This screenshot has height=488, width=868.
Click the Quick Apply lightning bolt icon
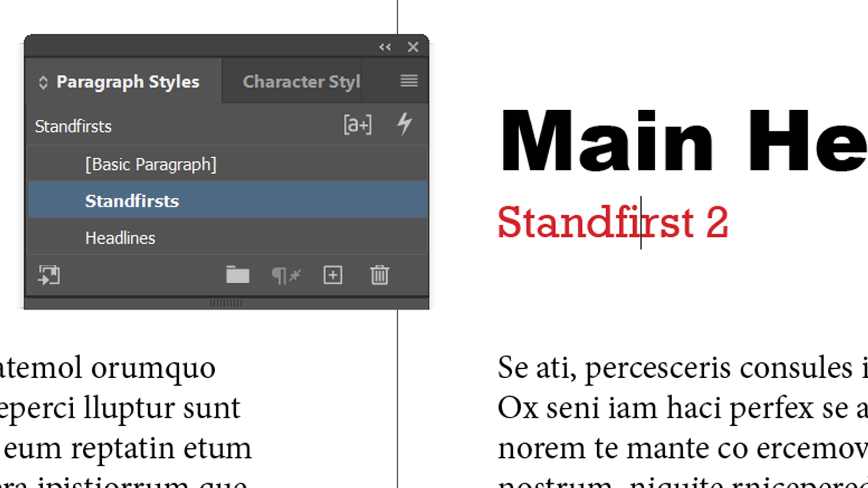404,124
